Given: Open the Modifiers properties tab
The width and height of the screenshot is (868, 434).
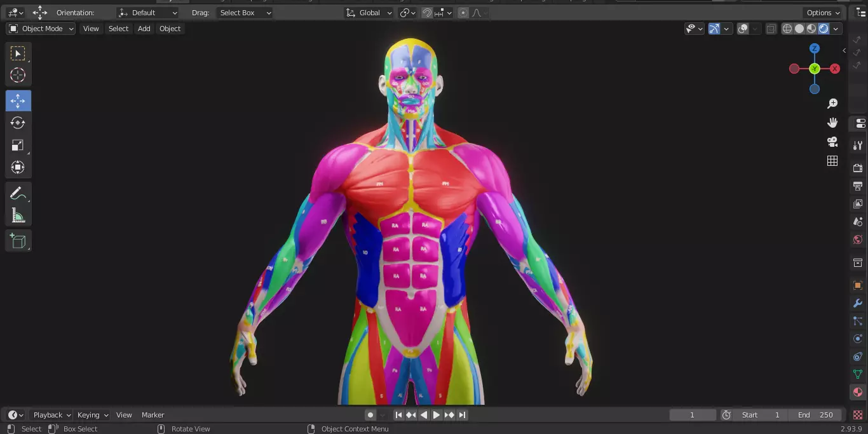Looking at the screenshot, I should pos(858,303).
